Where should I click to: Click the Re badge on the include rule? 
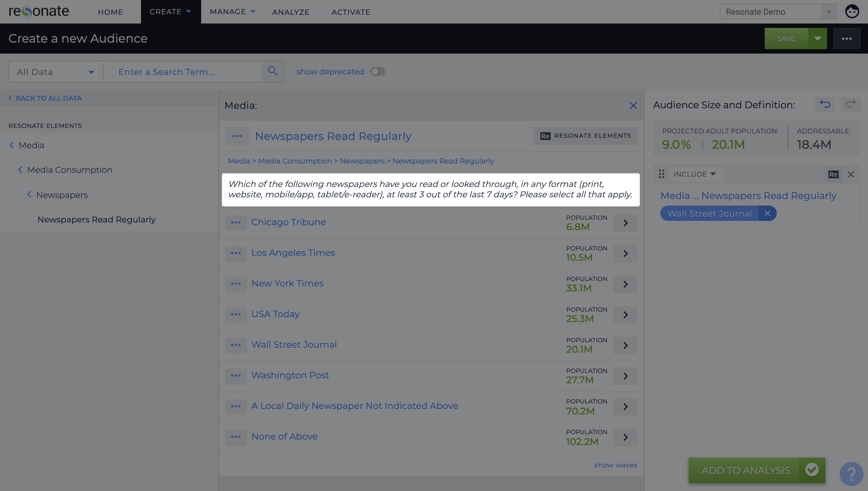tap(833, 174)
